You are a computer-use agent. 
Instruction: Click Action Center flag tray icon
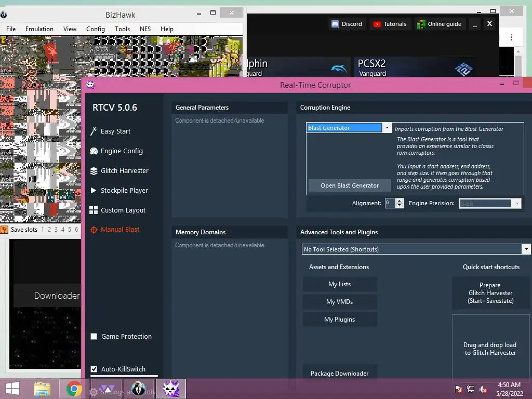click(458, 389)
